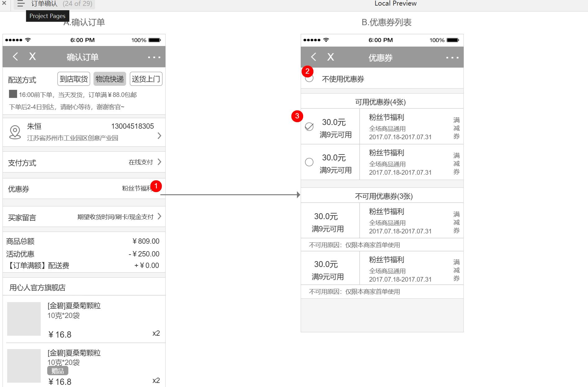Tap X close icon in 确认订单 header

32,57
